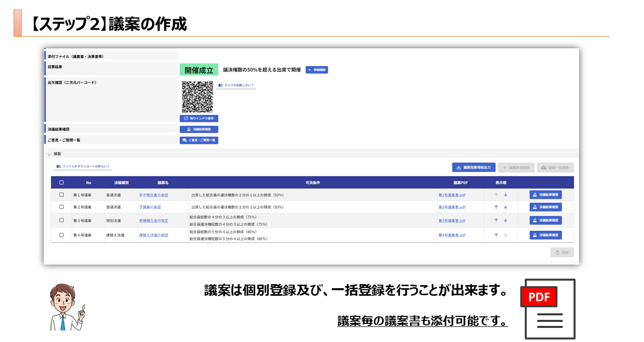Check the box for 第1号議案

[62, 195]
